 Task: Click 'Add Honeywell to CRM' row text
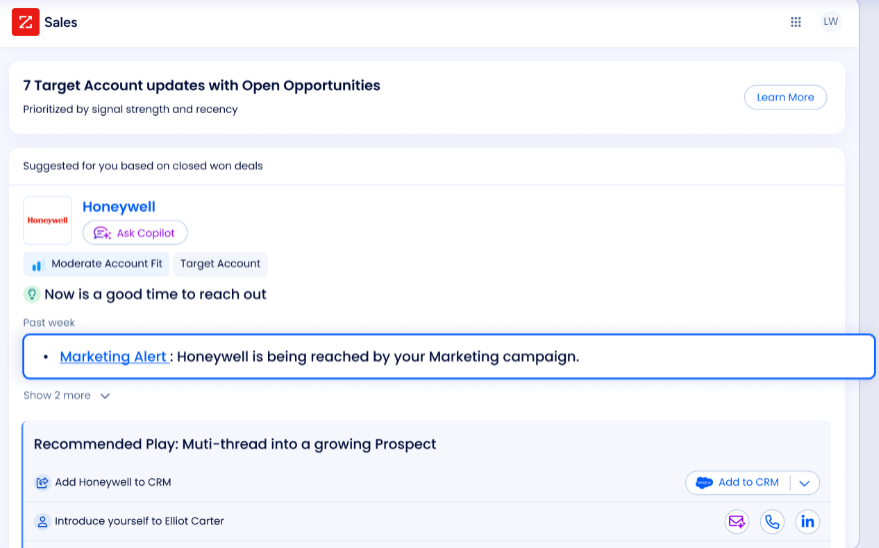pyautogui.click(x=113, y=482)
